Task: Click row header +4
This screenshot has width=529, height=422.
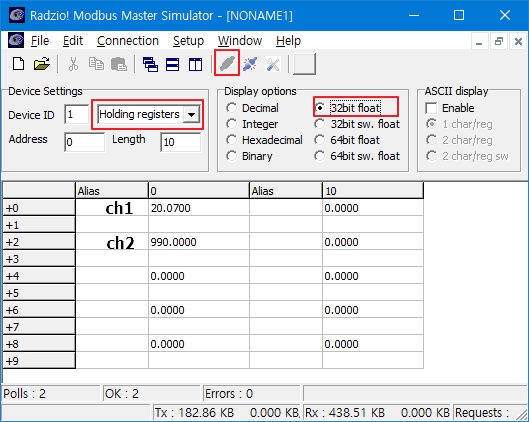Action: pyautogui.click(x=39, y=276)
